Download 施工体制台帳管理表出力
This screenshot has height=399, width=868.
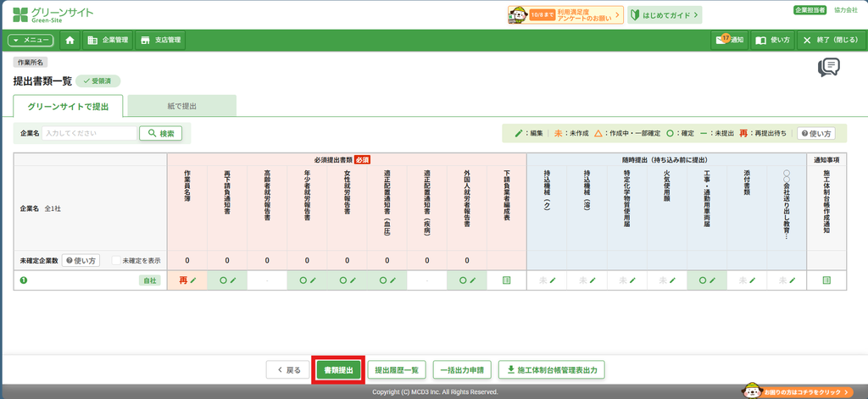(551, 370)
